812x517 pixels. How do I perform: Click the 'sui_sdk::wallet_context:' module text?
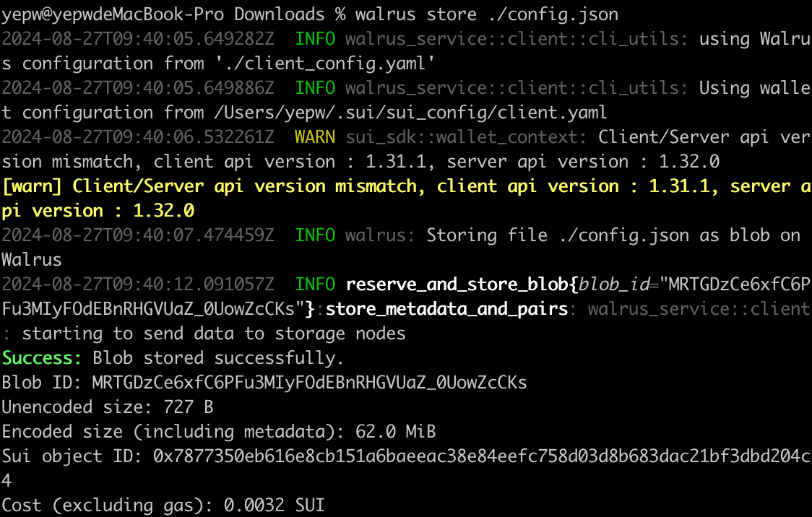click(x=466, y=137)
